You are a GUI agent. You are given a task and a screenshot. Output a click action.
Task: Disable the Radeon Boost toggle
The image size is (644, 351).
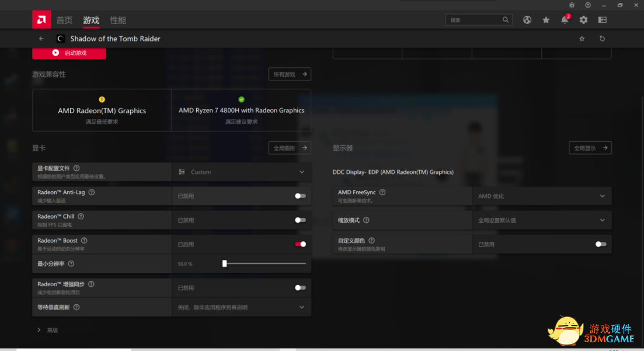[300, 244]
